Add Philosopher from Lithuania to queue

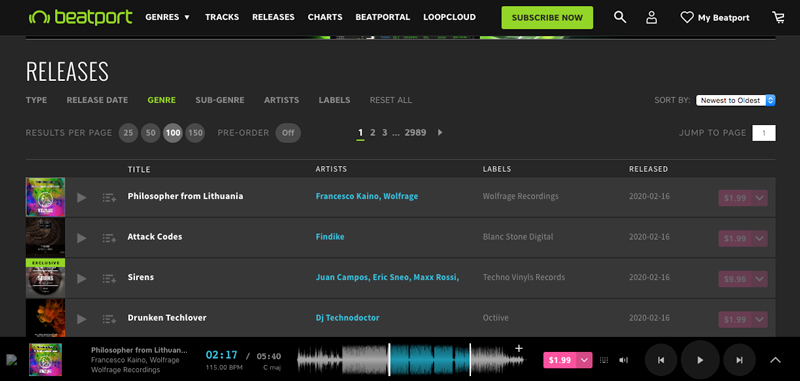[109, 197]
